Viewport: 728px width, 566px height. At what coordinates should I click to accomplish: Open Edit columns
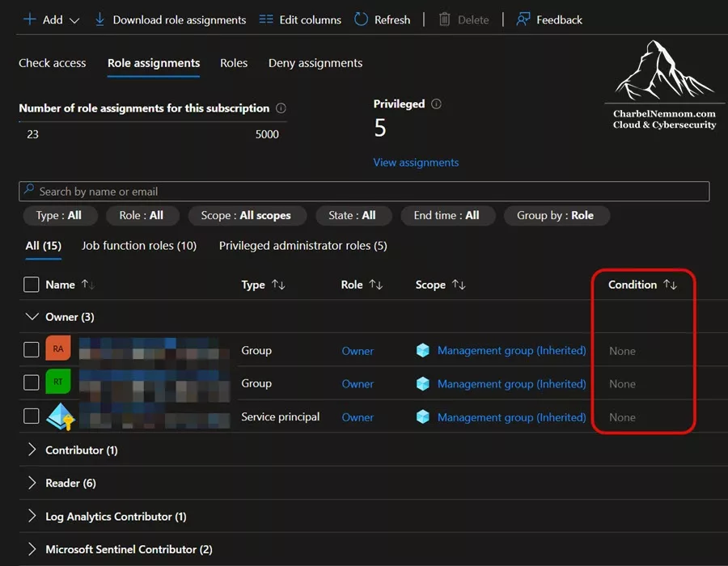310,20
